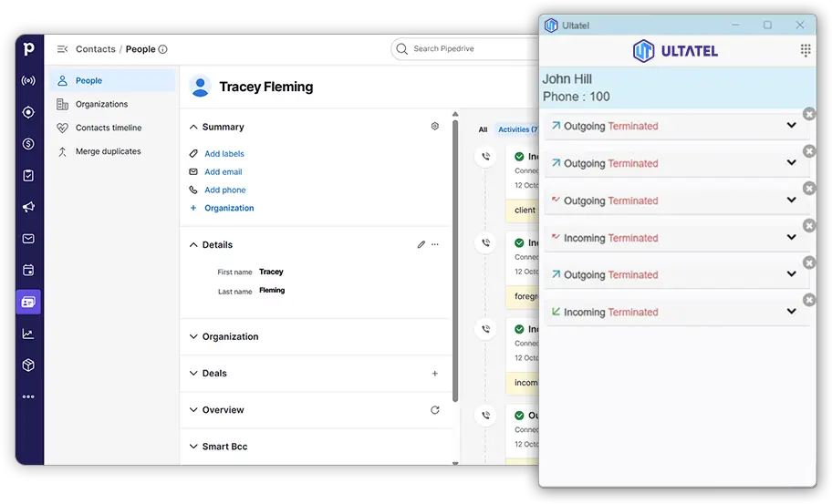Click the Details pencil edit icon
This screenshot has height=504, width=832.
[x=421, y=244]
